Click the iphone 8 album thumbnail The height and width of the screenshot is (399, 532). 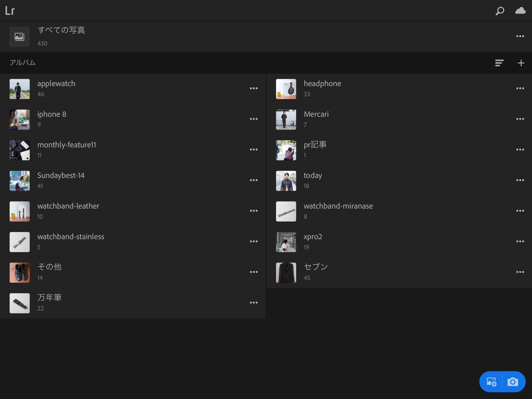point(20,120)
